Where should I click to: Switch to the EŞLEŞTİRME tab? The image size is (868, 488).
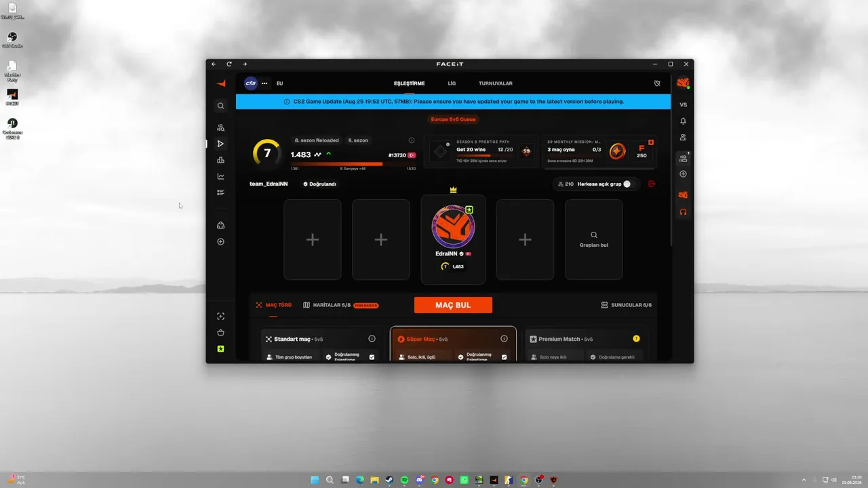(x=409, y=83)
